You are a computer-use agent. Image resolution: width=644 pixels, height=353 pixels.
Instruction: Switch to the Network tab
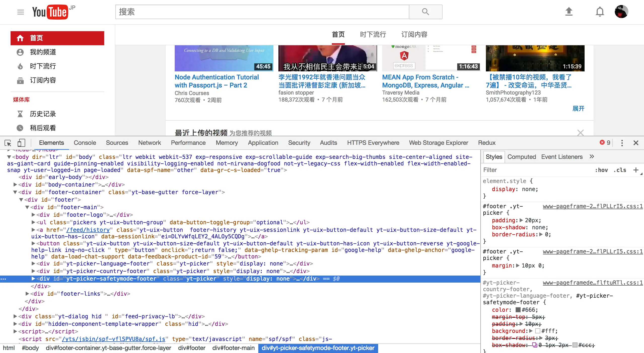[149, 143]
